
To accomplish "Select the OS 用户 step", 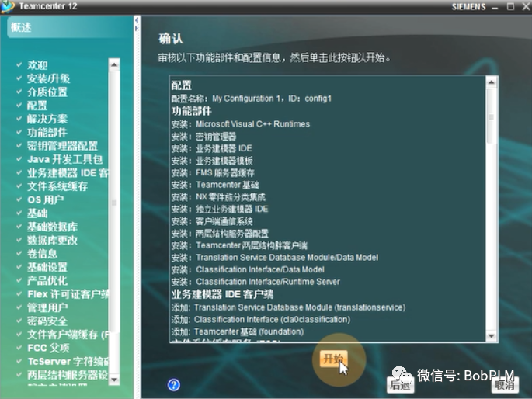I will (46, 199).
